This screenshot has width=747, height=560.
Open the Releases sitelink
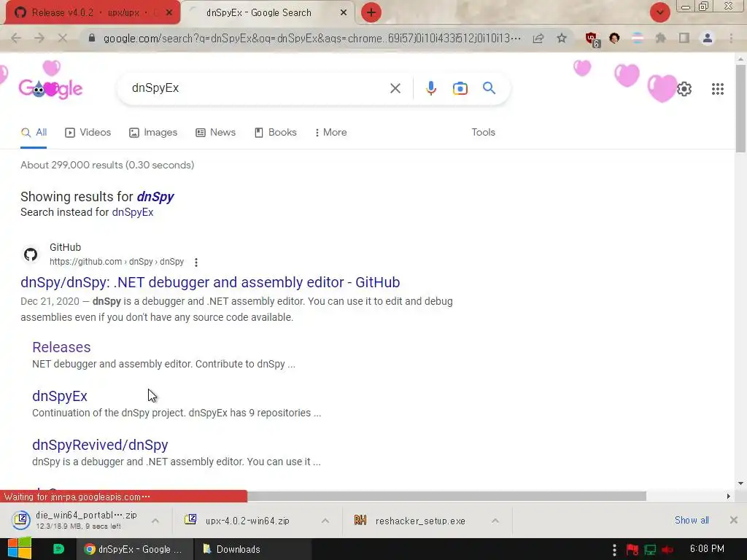point(61,347)
